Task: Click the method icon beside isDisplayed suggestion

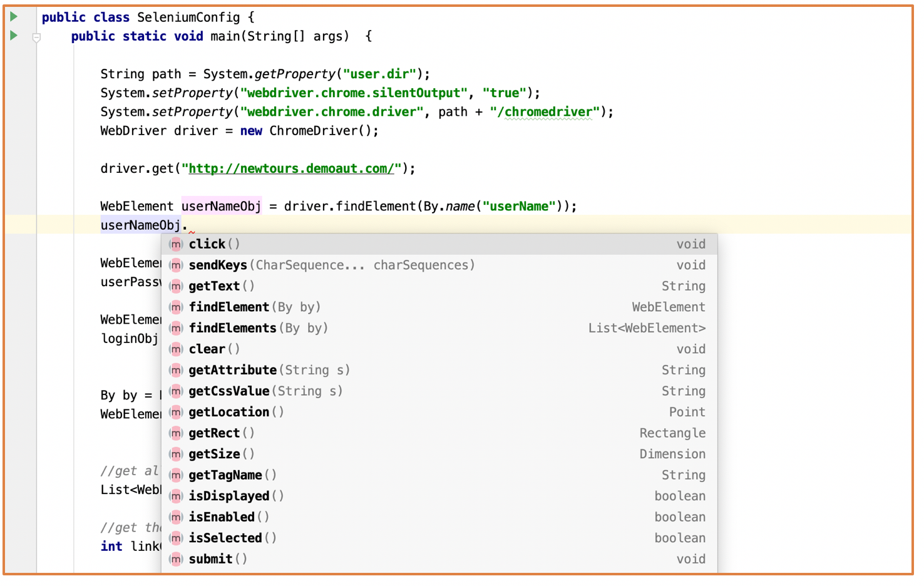Action: coord(176,496)
